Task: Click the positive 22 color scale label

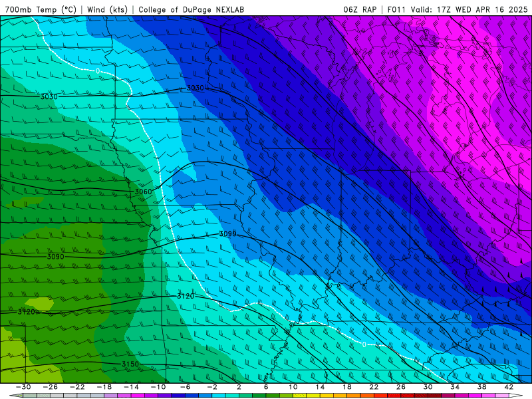Action: 374,387
